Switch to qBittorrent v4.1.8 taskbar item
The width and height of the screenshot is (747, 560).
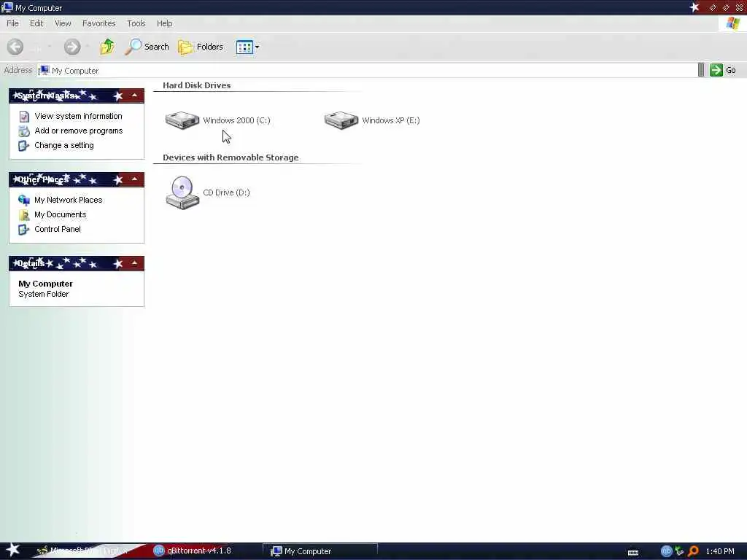(x=193, y=551)
